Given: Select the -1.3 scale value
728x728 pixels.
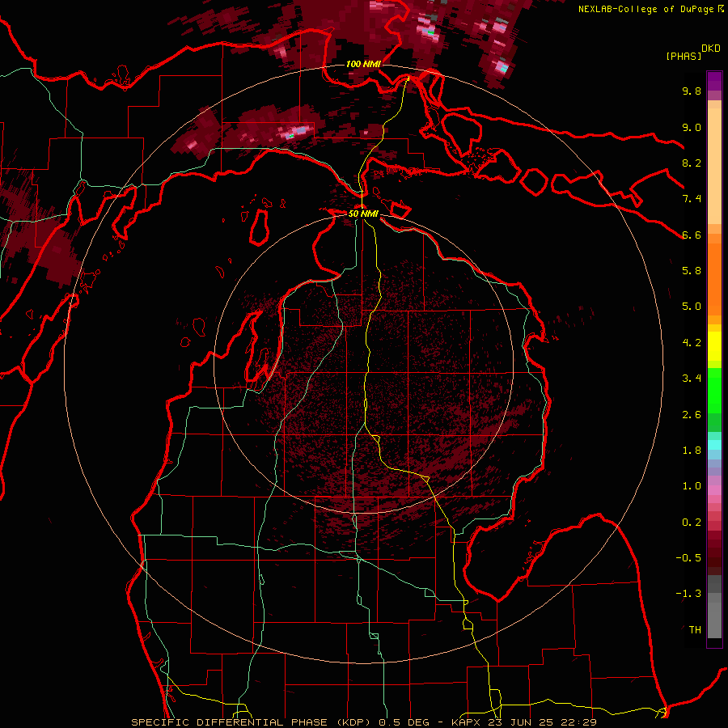Looking at the screenshot, I should (x=688, y=594).
